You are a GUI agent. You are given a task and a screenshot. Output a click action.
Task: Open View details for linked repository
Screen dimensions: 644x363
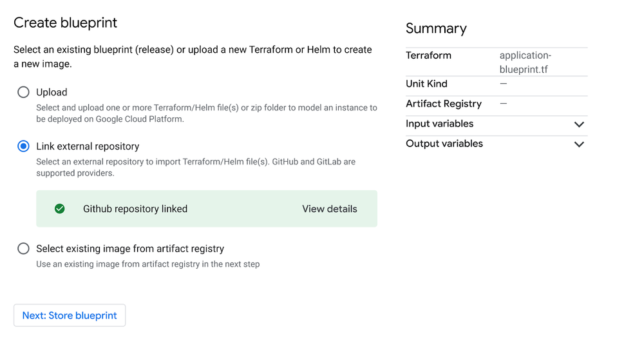[329, 209]
